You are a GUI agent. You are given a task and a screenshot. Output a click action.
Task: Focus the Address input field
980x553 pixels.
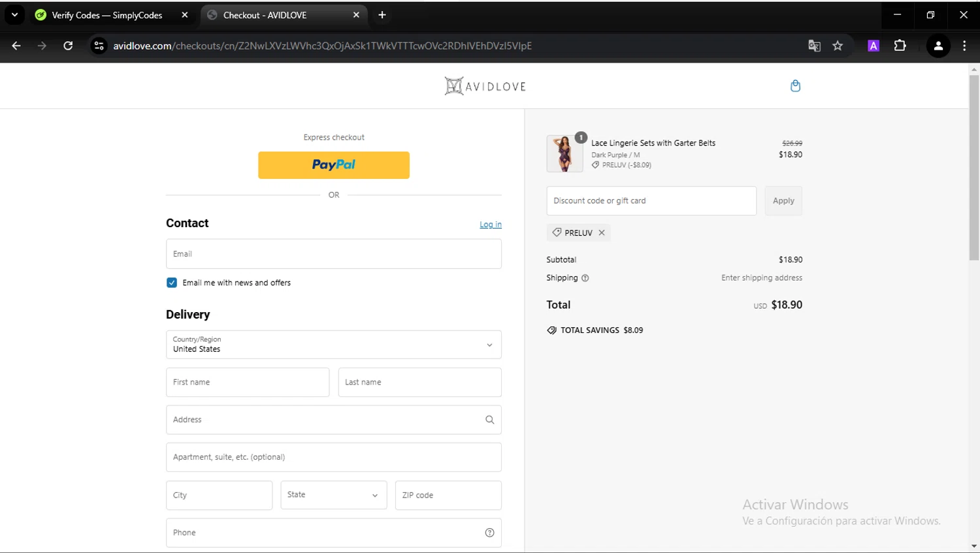(x=334, y=420)
